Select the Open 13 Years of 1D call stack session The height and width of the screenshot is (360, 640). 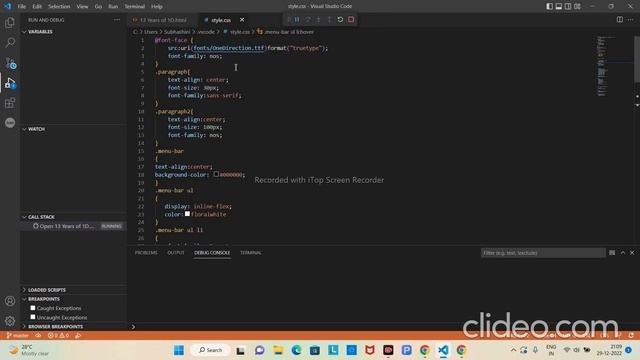point(73,226)
